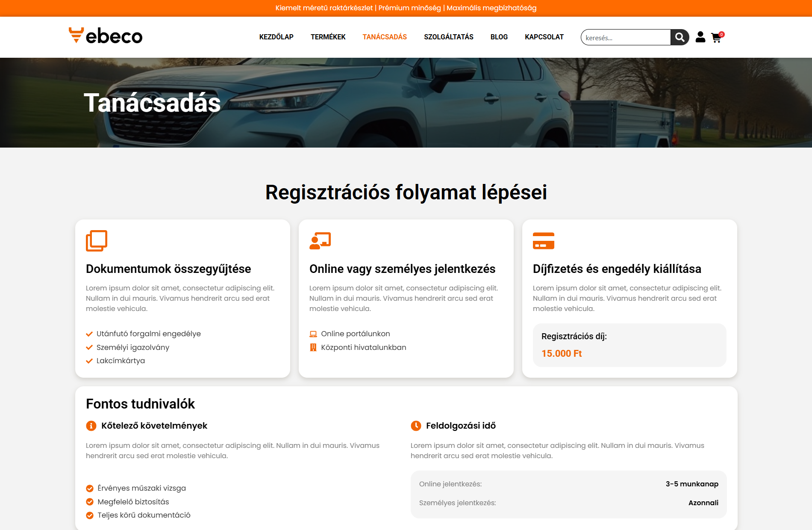The image size is (812, 530).
Task: Click the documents copy icon
Action: [x=97, y=241]
